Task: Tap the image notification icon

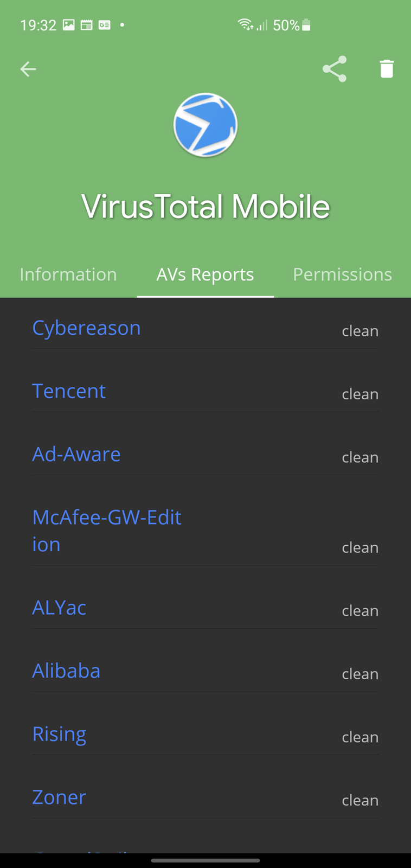Action: coord(69,25)
